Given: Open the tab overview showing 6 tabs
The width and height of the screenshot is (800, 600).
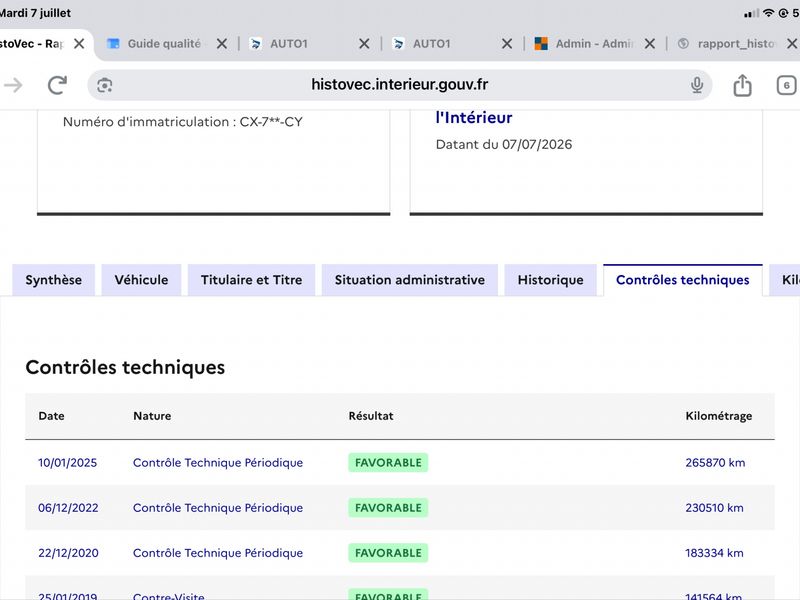Looking at the screenshot, I should (x=786, y=85).
